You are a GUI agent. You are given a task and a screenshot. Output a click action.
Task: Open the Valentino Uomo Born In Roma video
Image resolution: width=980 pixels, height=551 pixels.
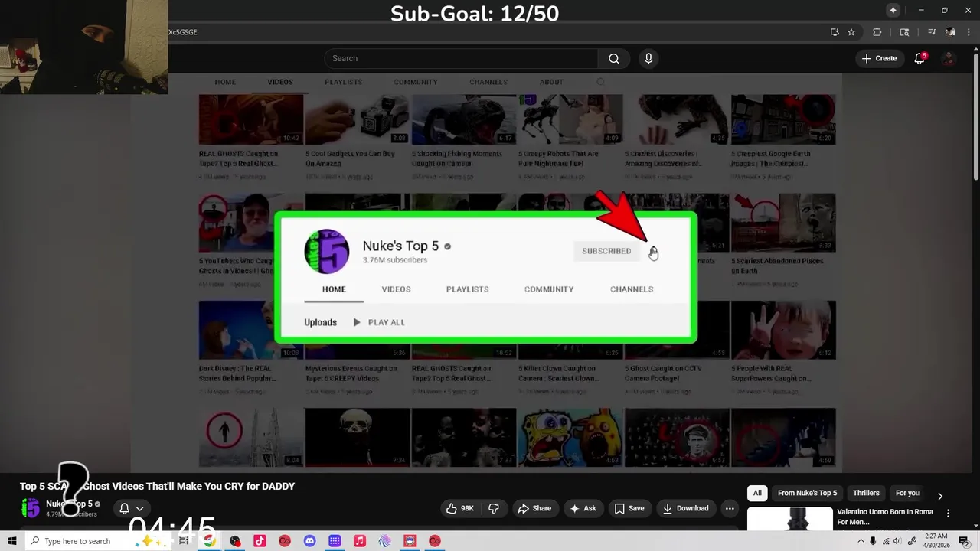pyautogui.click(x=884, y=517)
